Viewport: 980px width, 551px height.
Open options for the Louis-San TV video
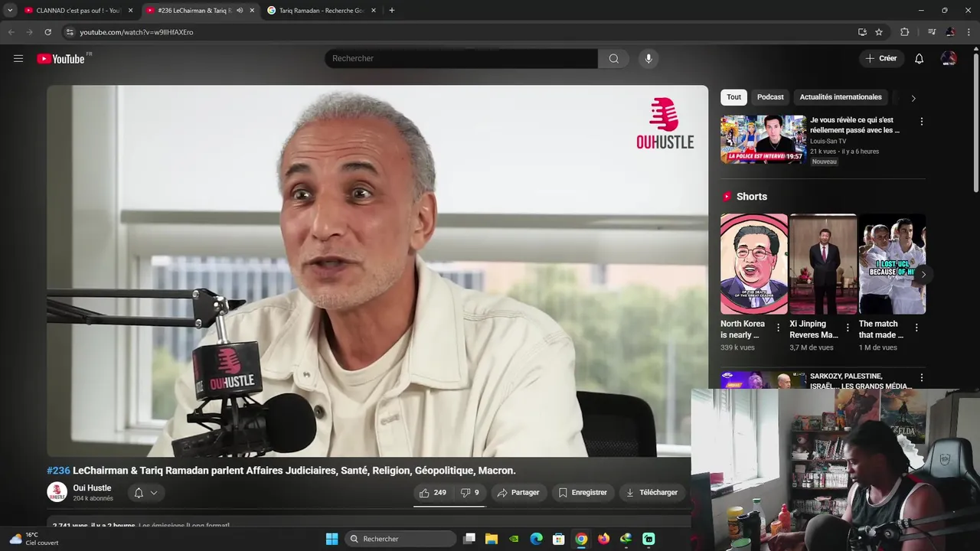tap(921, 122)
